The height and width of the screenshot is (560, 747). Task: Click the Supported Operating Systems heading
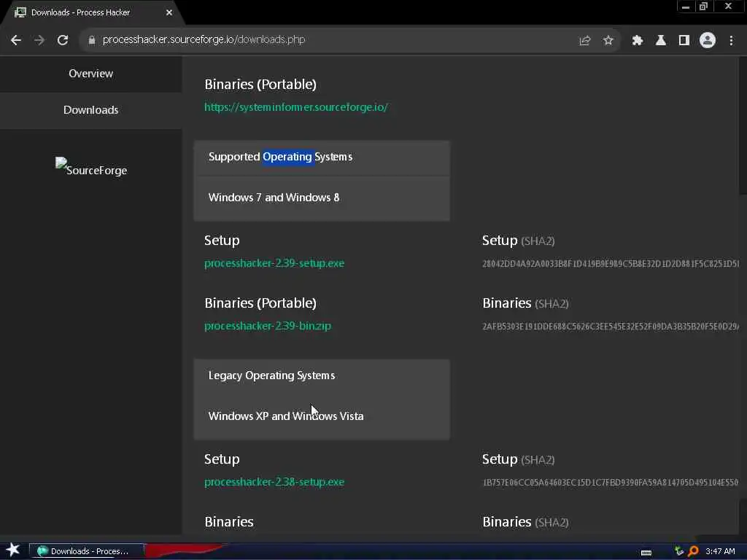click(280, 157)
